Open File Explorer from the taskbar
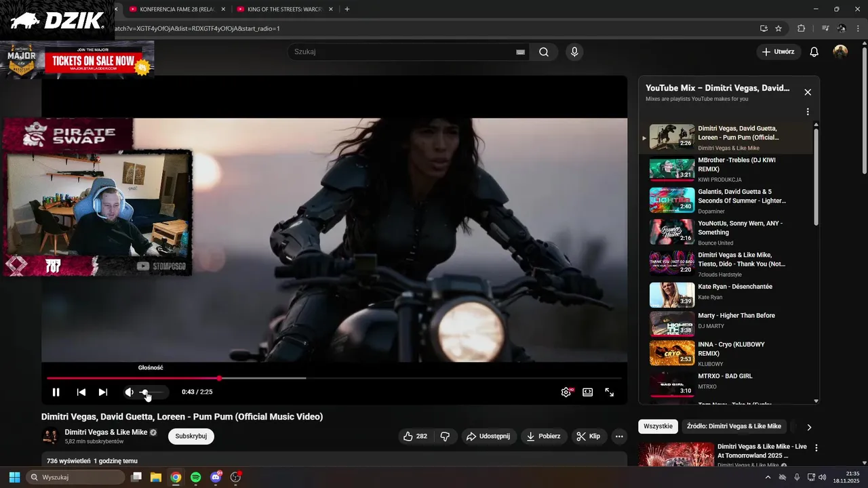The height and width of the screenshot is (488, 868). click(156, 477)
